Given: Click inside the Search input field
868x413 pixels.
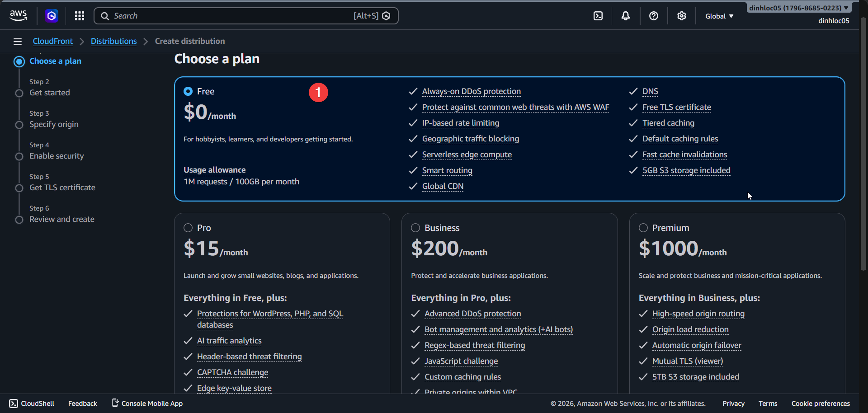Looking at the screenshot, I should tap(226, 16).
